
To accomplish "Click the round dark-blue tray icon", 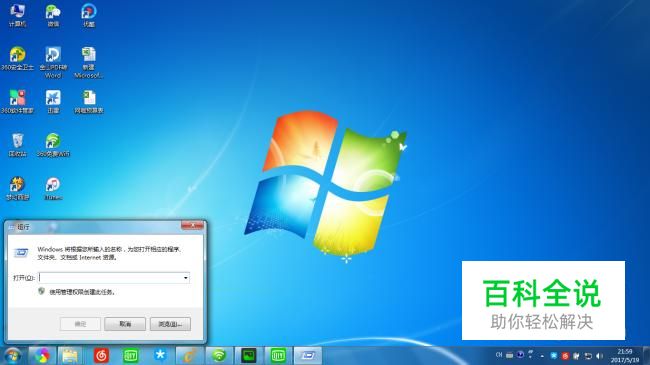I will [520, 355].
